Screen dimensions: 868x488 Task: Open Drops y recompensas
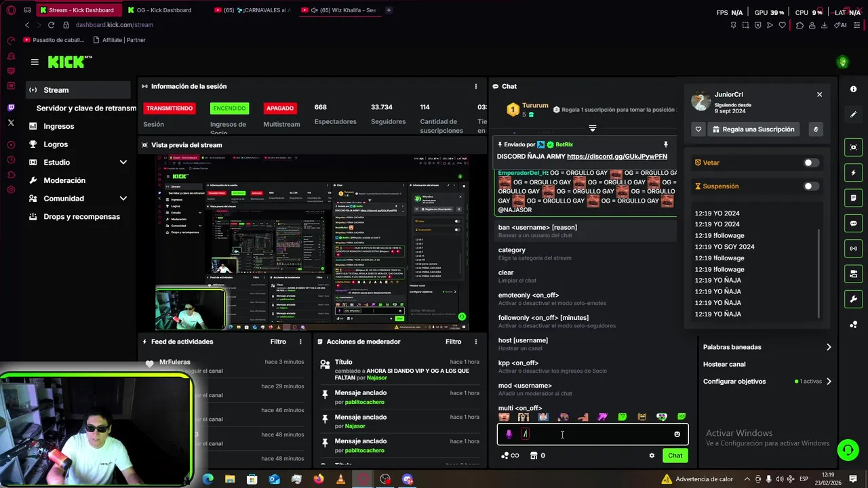81,217
